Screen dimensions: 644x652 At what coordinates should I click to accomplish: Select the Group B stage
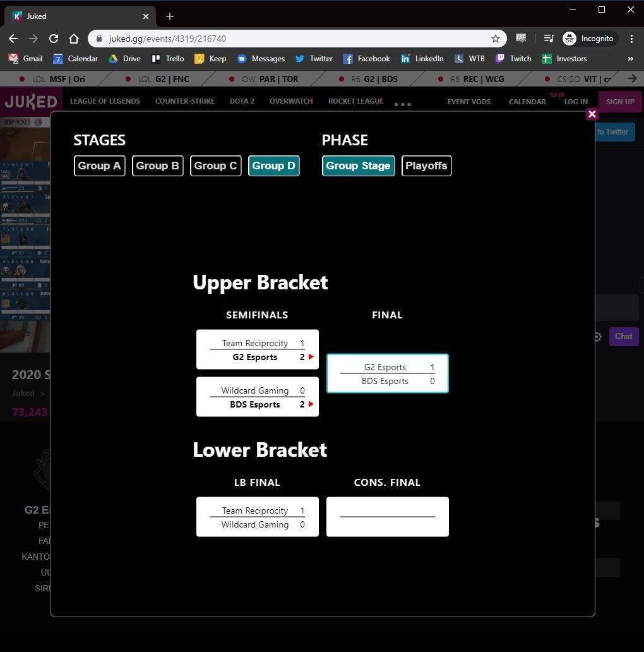click(x=157, y=166)
